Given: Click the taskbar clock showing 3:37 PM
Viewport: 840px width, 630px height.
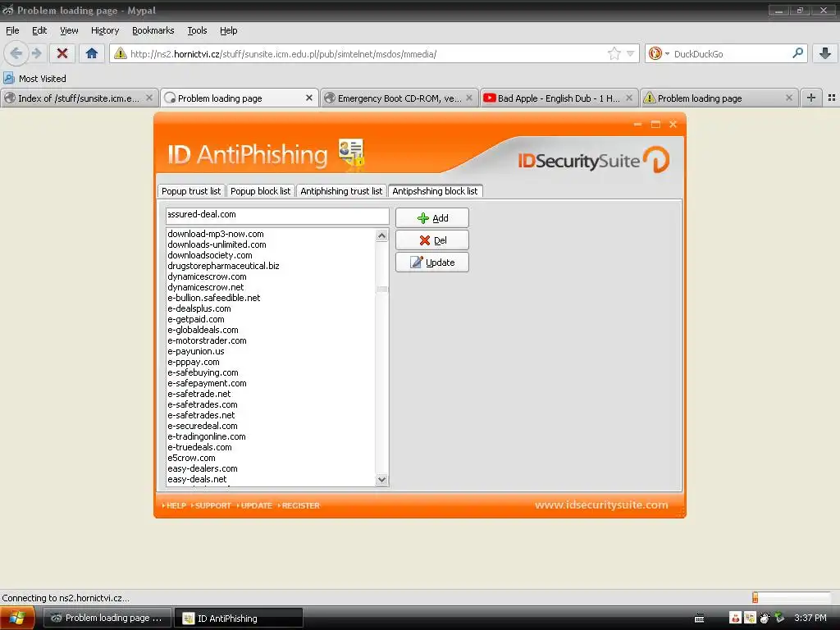Looking at the screenshot, I should (x=810, y=618).
